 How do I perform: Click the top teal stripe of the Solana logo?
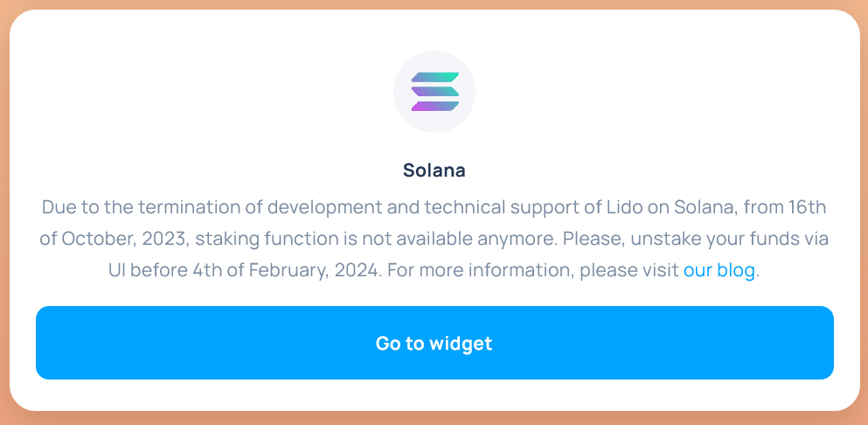pyautogui.click(x=435, y=78)
